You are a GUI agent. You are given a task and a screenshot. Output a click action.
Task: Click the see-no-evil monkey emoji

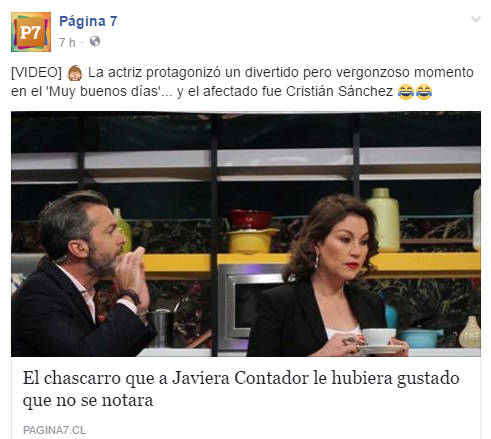click(x=75, y=73)
